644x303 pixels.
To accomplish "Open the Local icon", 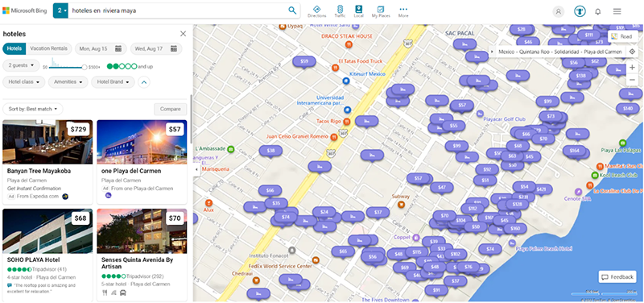I will click(x=358, y=11).
